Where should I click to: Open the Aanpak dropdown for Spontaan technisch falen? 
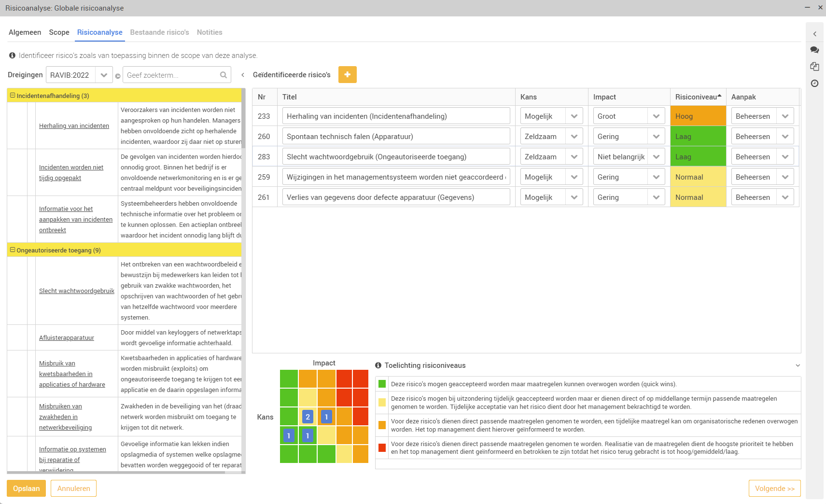pos(786,136)
